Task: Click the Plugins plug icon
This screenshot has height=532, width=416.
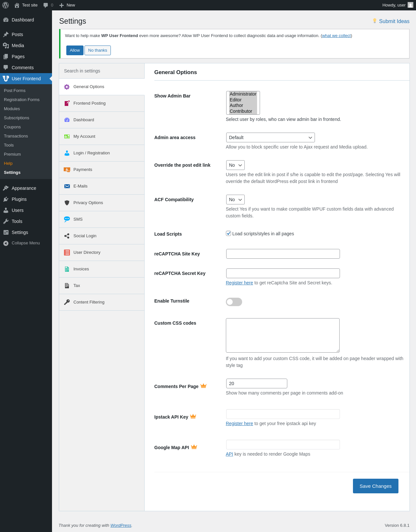Action: [x=6, y=199]
